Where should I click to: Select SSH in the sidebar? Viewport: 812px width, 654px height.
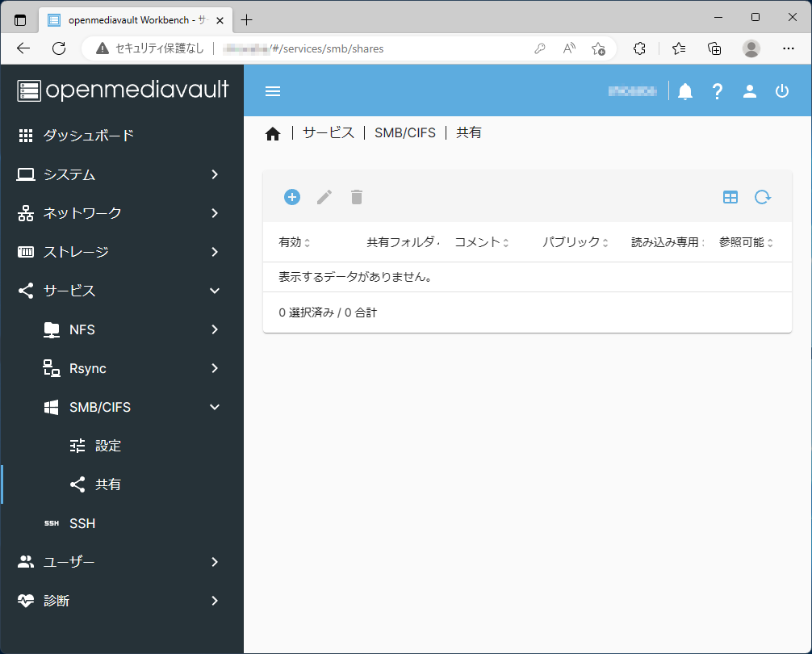click(x=82, y=523)
